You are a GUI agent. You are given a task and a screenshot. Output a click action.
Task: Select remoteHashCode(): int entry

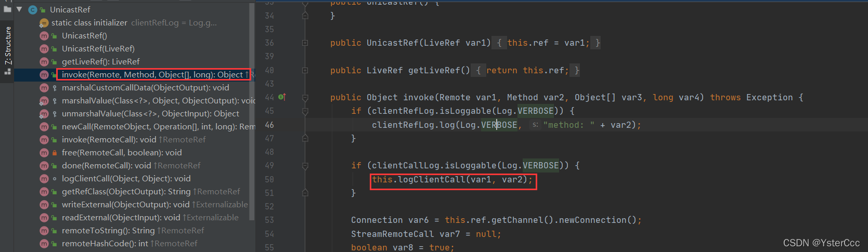tap(105, 244)
